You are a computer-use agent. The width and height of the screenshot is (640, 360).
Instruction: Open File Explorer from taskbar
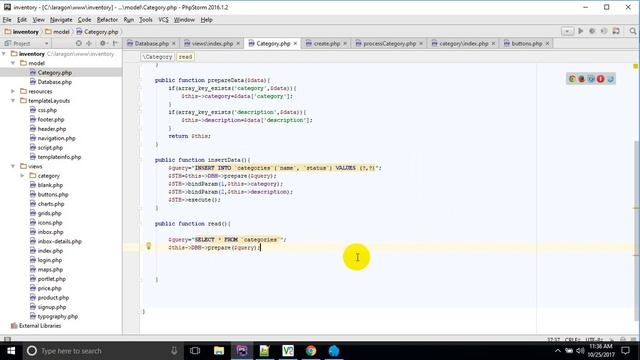pos(219,351)
